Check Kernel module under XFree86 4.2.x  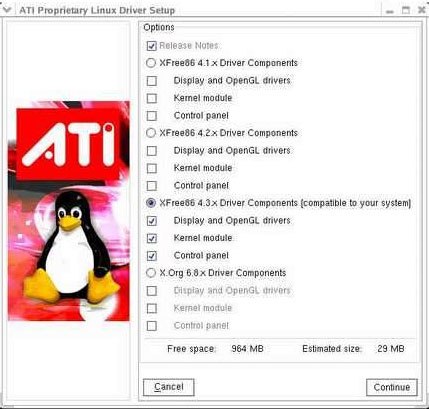pyautogui.click(x=152, y=168)
